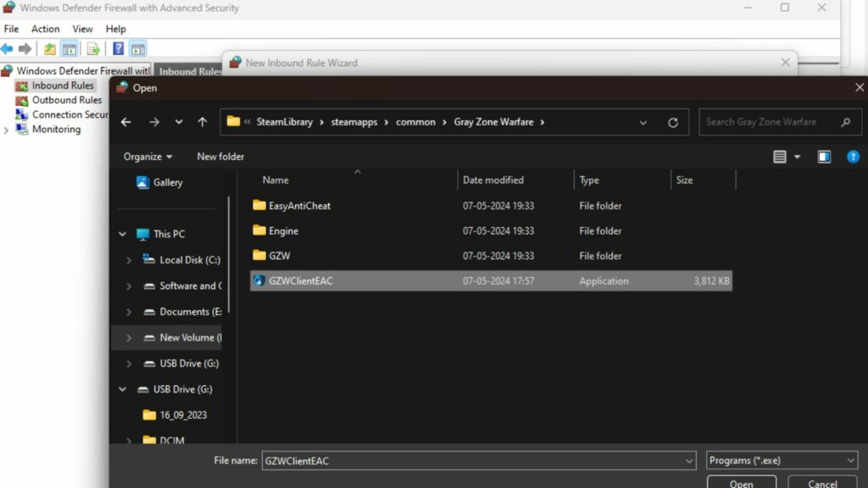This screenshot has width=868, height=488.
Task: Open the Help menu
Action: (115, 29)
